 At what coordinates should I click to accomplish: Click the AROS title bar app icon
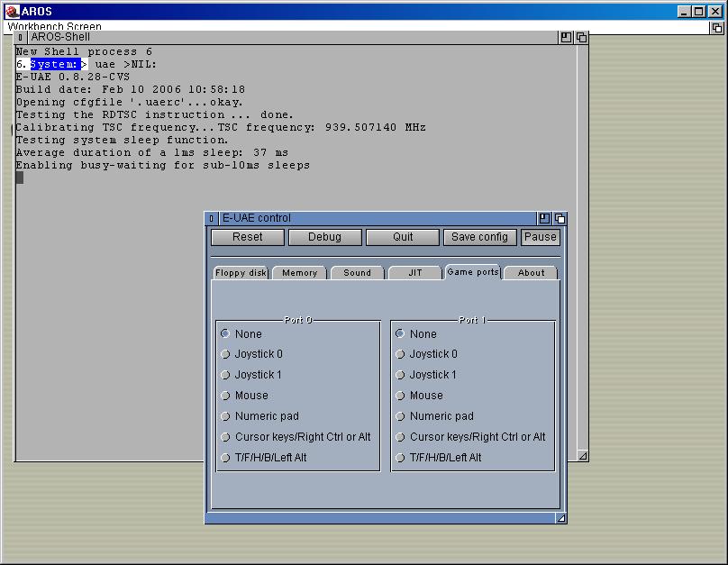pos(13,11)
